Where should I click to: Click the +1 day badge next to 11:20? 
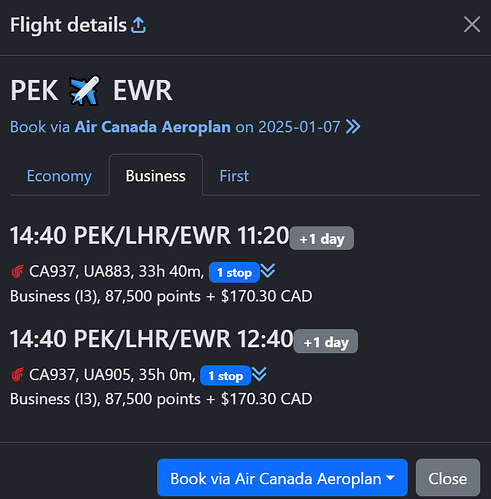click(x=322, y=238)
